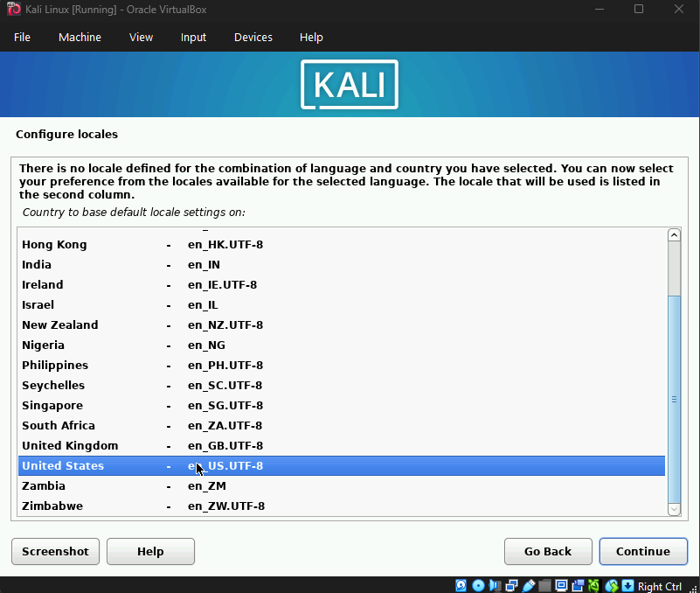
Task: Click the optical disc status icon
Action: point(478,585)
